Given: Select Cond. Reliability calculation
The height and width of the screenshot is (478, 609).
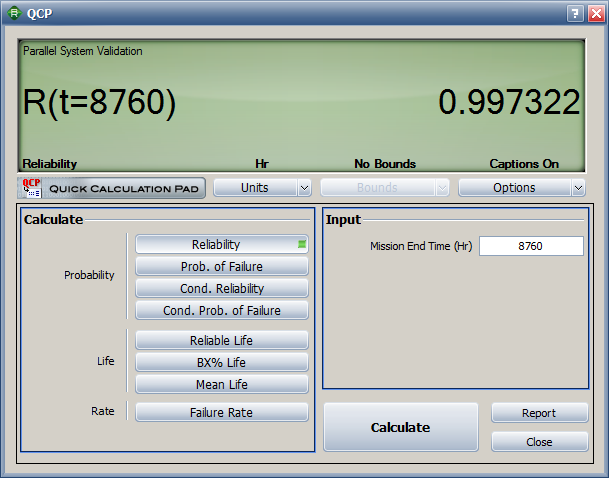Looking at the screenshot, I should pos(222,289).
